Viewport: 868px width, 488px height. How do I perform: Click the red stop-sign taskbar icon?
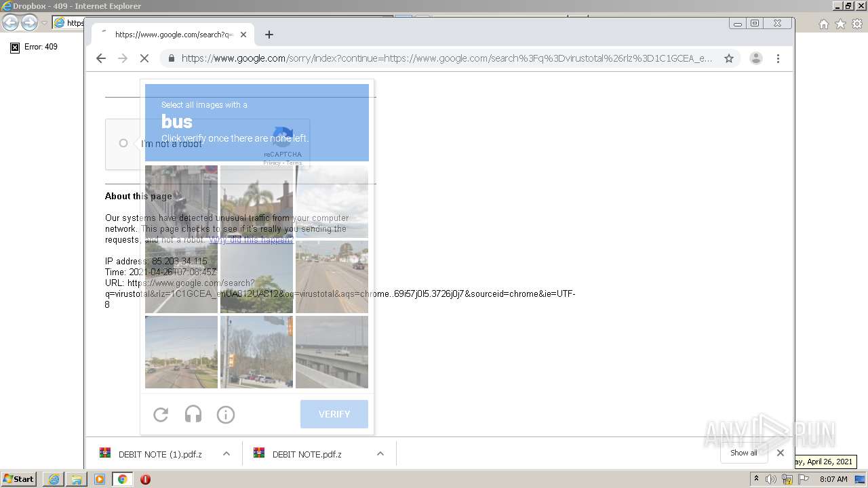(145, 479)
